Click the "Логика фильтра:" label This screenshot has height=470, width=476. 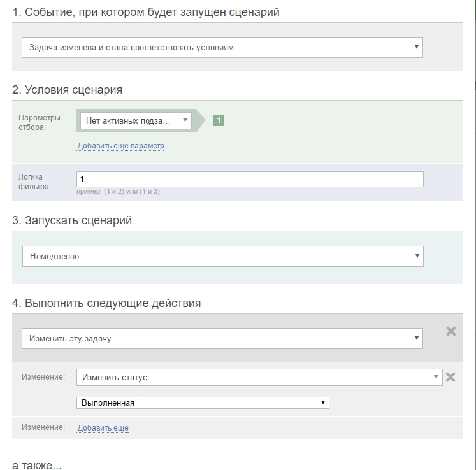pyautogui.click(x=35, y=182)
